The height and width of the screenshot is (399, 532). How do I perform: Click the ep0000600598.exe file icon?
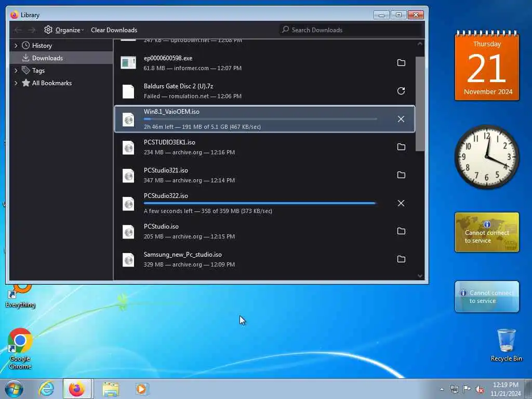point(128,63)
